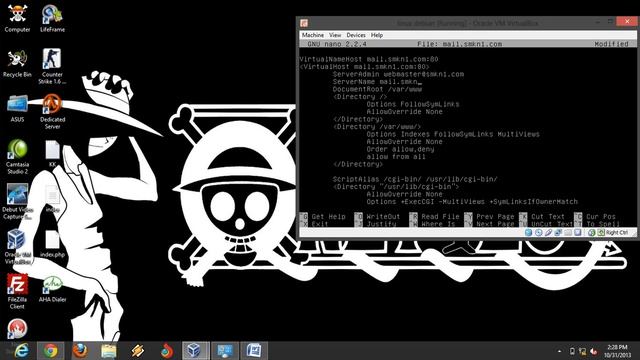Click the DocumentRoot /var/www line
The width and height of the screenshot is (640, 360).
coord(377,89)
